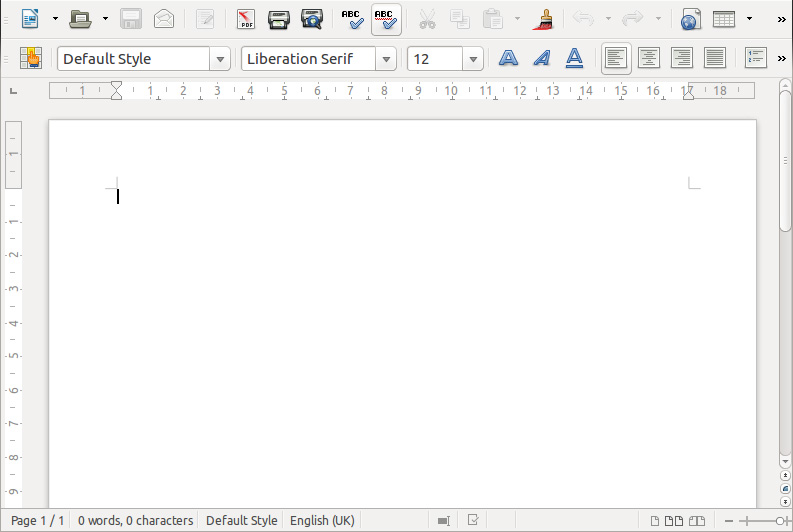Click the Copy icon
The height and width of the screenshot is (532, 793).
[x=460, y=19]
